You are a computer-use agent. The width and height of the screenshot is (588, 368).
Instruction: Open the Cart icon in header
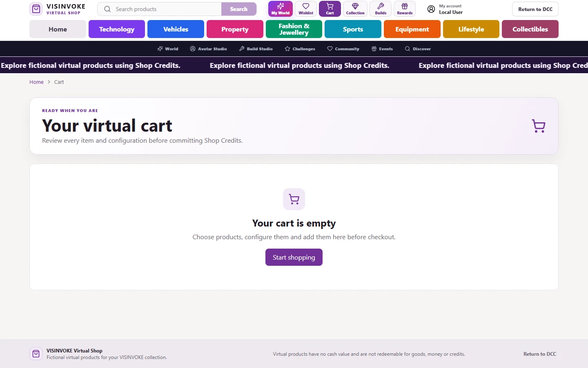[x=330, y=9]
